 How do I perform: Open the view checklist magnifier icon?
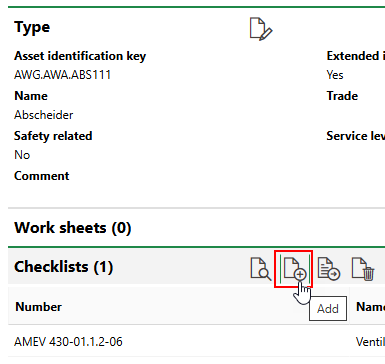coord(260,269)
